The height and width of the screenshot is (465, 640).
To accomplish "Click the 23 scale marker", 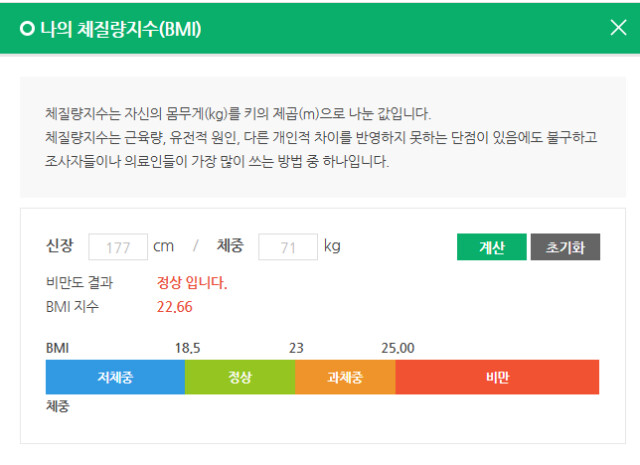I will (x=296, y=348).
